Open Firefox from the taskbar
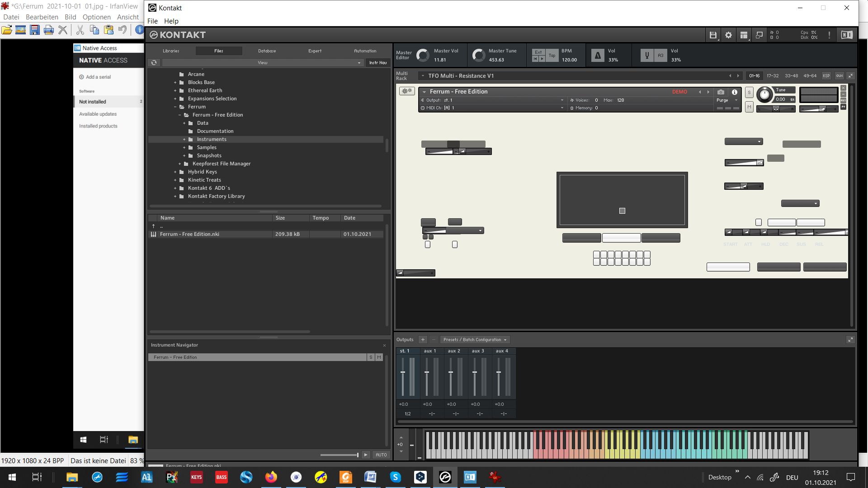 [x=271, y=477]
